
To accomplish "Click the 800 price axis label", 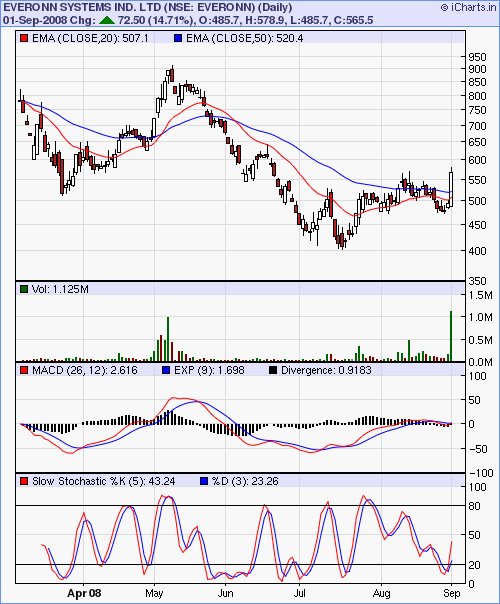I will (x=477, y=96).
